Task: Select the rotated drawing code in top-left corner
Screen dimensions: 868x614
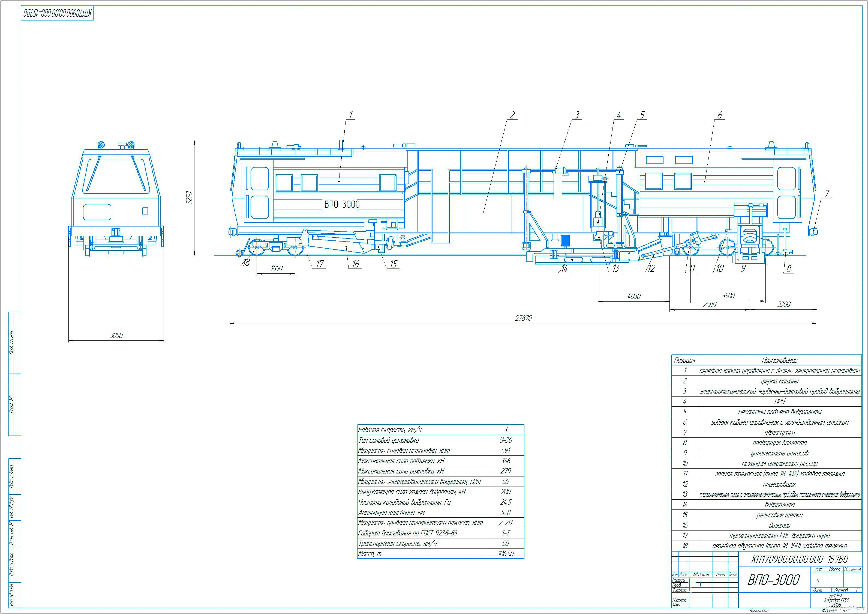Action: [x=58, y=14]
